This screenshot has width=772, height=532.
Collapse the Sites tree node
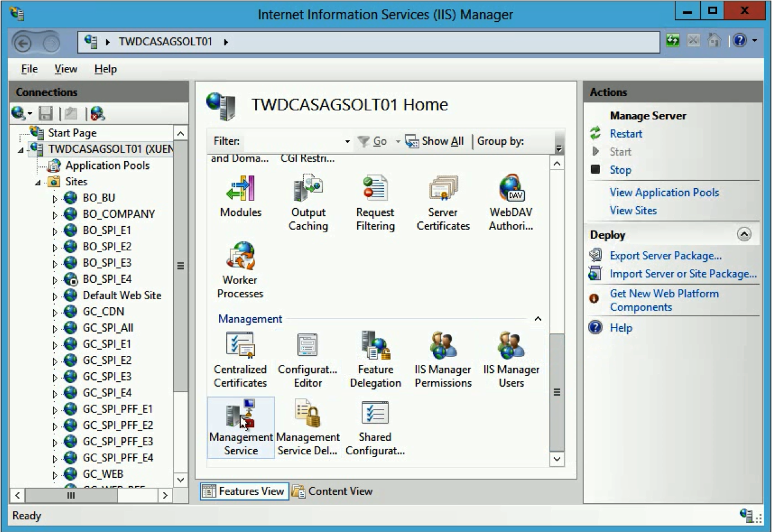[x=37, y=182]
